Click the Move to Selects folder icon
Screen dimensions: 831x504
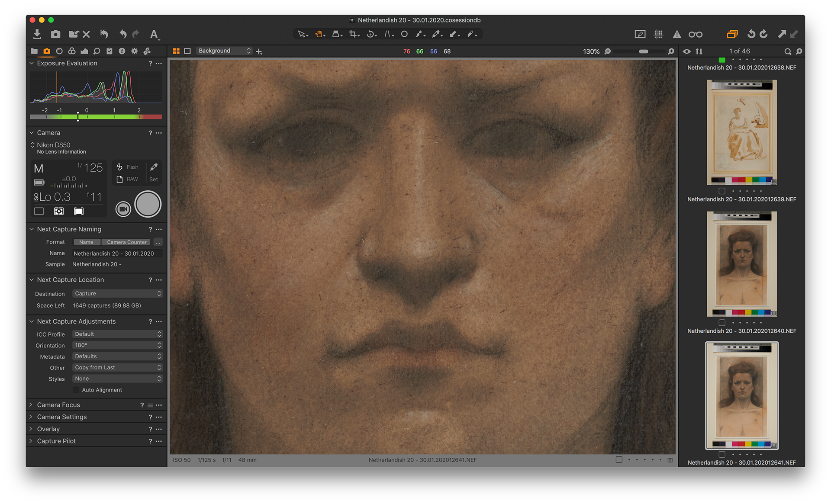74,34
